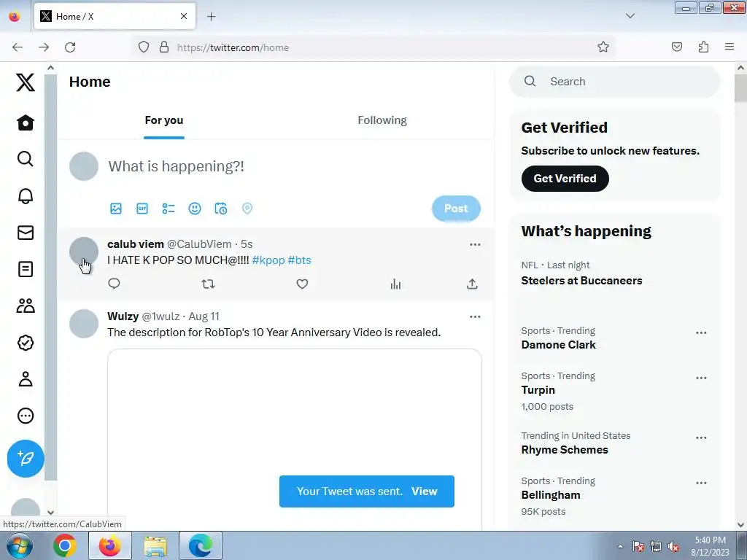Click the Search input field
The image size is (747, 560).
pyautogui.click(x=614, y=82)
